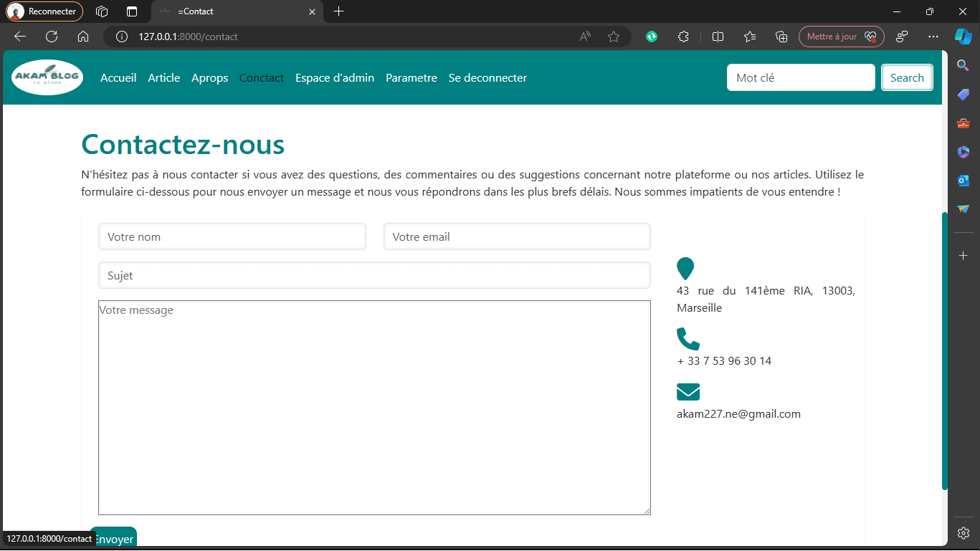Add this page to favorites star

[614, 37]
